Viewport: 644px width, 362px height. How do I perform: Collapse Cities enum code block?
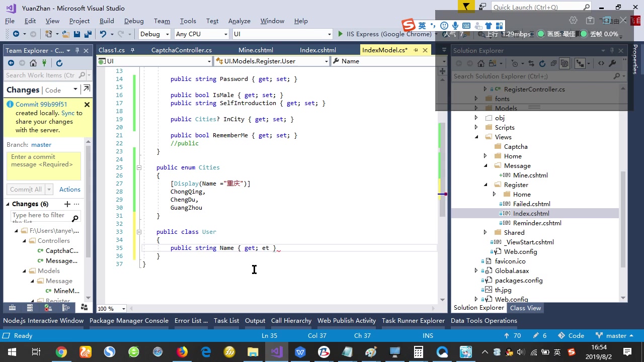[x=139, y=167]
